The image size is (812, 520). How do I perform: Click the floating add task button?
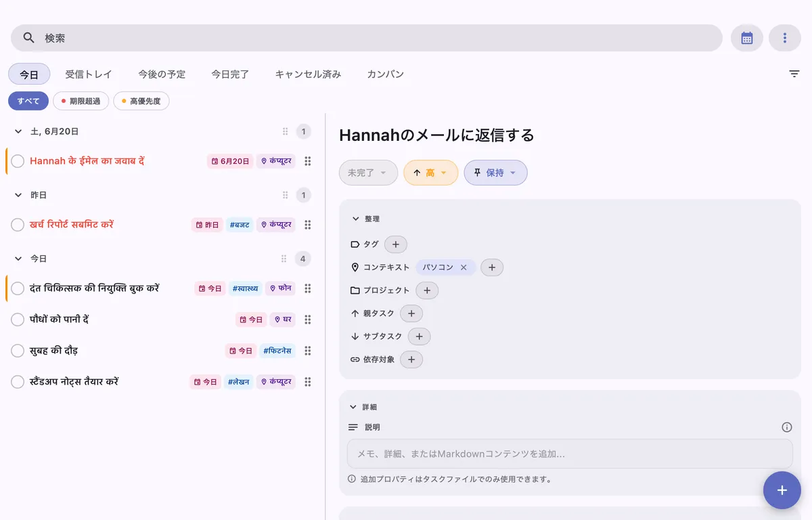tap(782, 490)
